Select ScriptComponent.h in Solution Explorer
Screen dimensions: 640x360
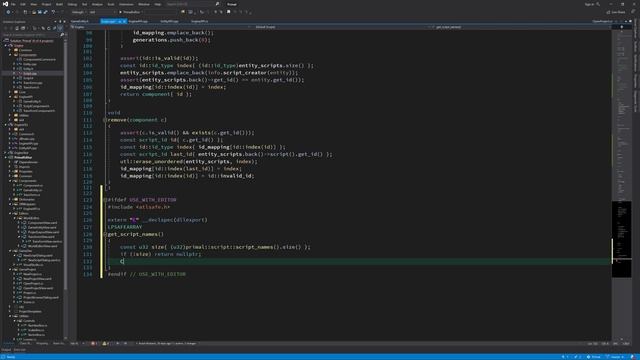click(36, 106)
